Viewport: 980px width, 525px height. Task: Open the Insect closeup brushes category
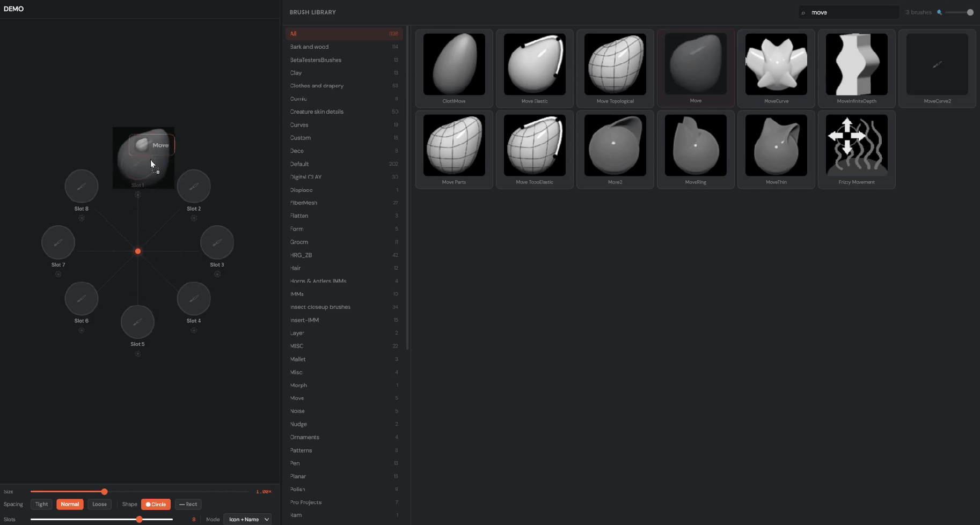[x=344, y=307]
